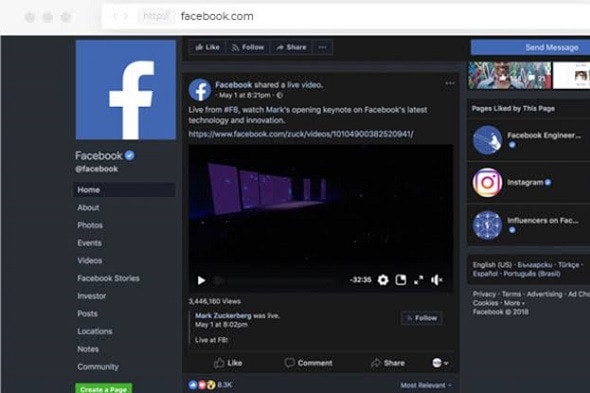590x393 pixels.
Task: Click Facebook page name heading
Action: 99,155
